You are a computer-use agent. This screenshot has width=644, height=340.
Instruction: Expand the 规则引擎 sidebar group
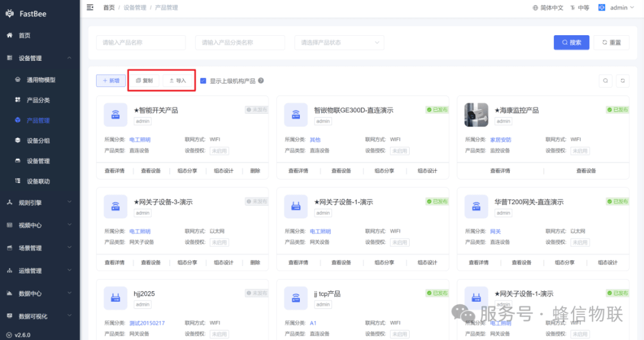pos(40,202)
